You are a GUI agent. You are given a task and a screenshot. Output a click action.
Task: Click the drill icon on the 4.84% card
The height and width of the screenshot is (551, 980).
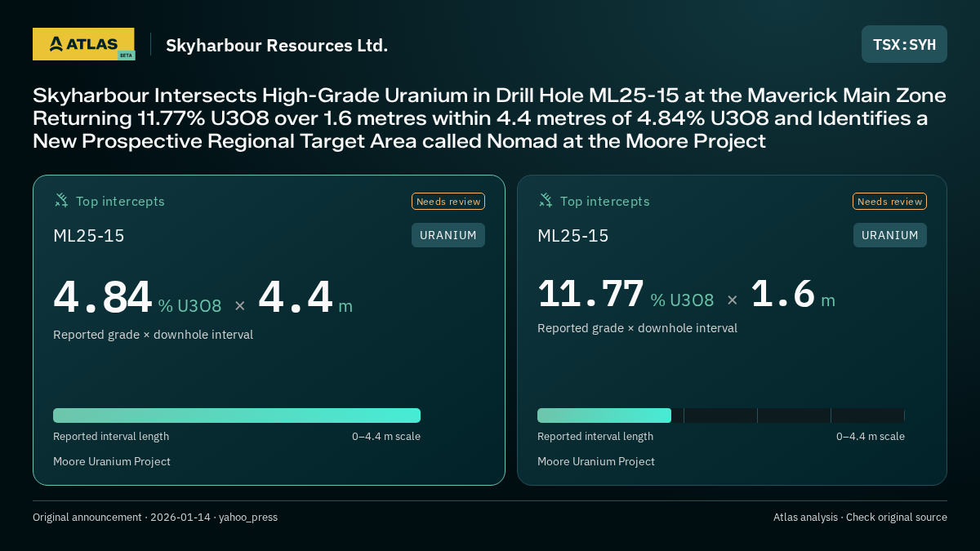61,200
